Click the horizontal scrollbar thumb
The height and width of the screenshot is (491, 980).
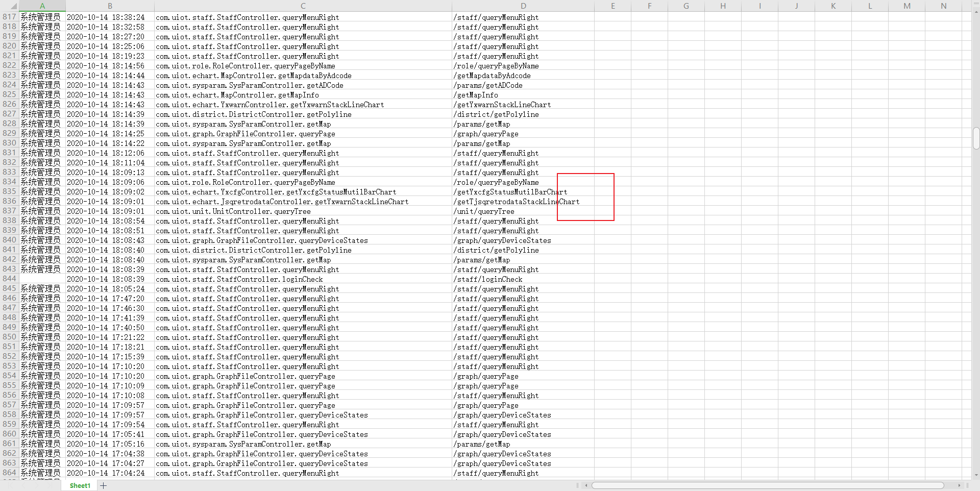(768, 485)
